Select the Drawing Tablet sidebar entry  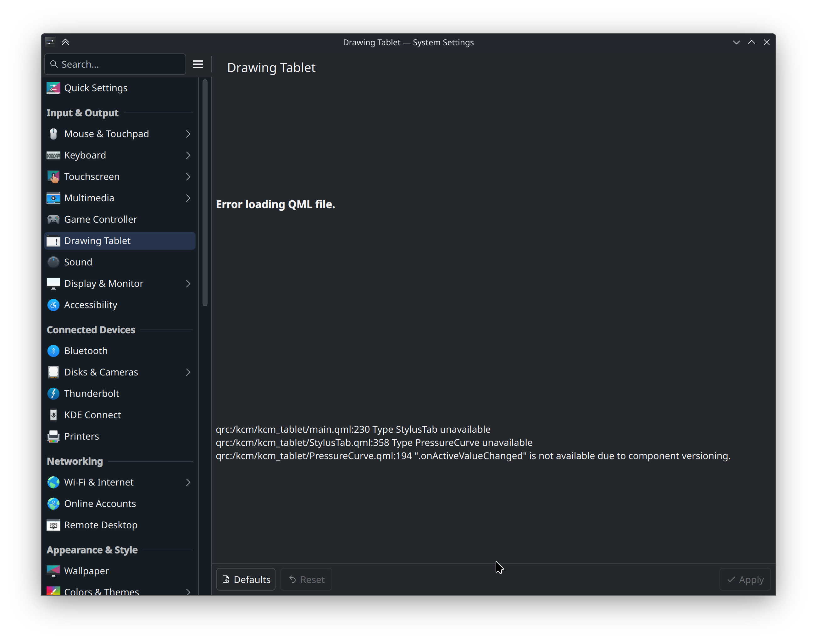(x=119, y=241)
